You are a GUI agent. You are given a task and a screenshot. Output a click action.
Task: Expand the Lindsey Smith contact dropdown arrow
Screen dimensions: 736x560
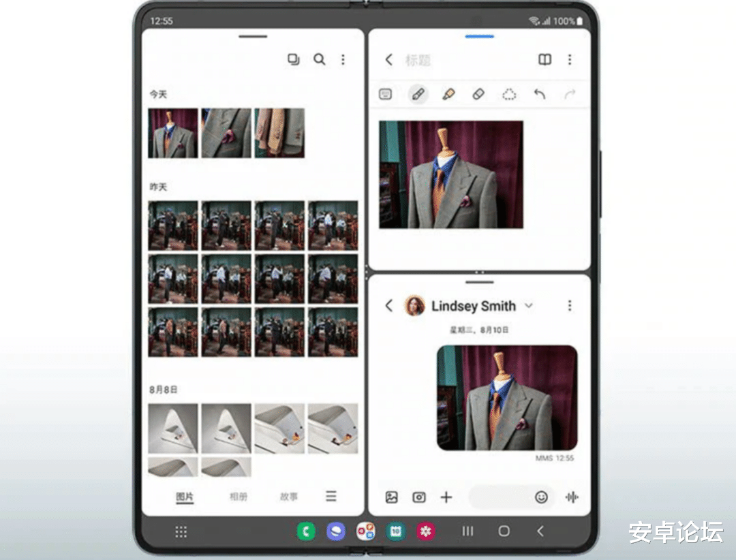click(x=529, y=306)
